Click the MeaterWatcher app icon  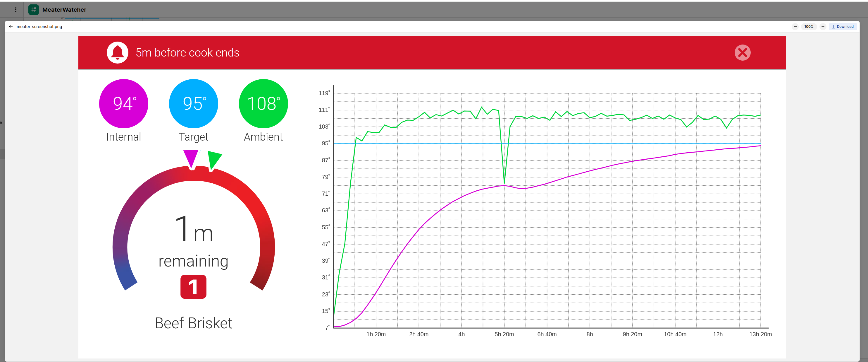click(33, 10)
